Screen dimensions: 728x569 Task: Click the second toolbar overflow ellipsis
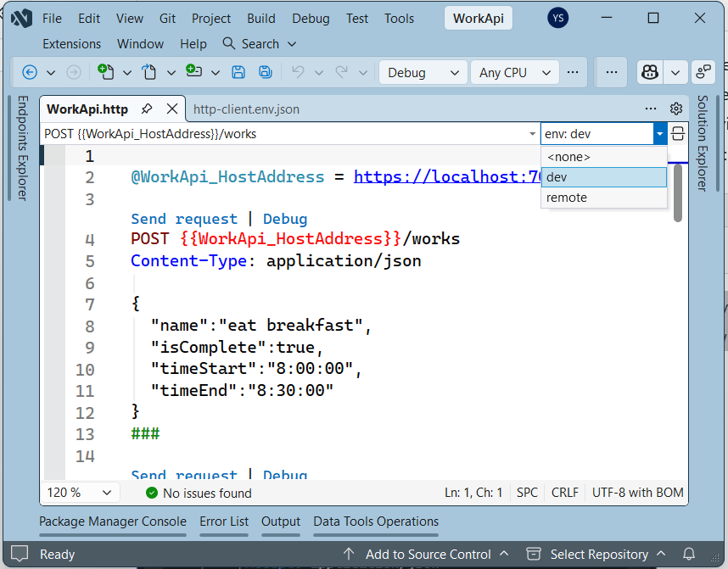pyautogui.click(x=612, y=72)
